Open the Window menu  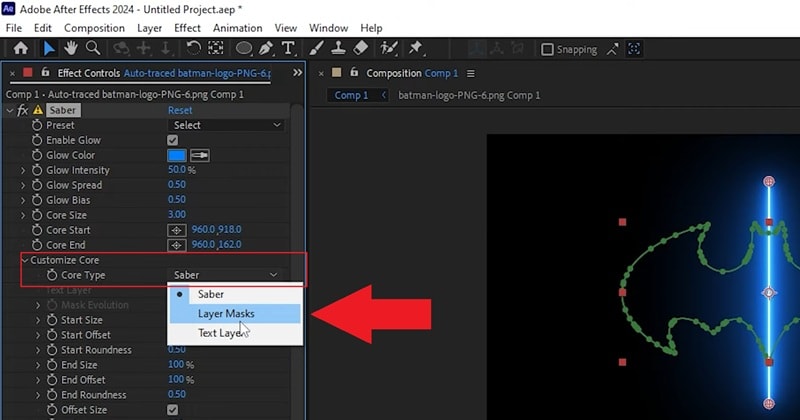coord(329,28)
